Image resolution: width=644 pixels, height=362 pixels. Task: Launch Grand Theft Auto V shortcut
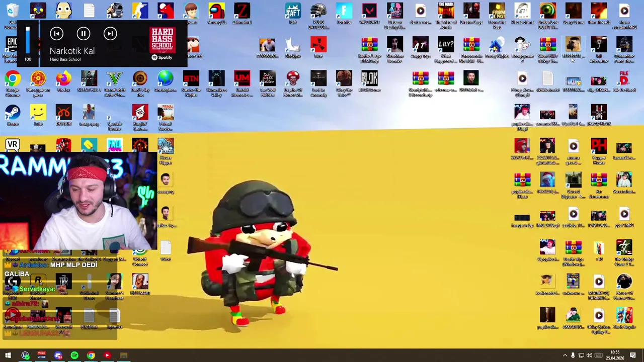(x=115, y=83)
